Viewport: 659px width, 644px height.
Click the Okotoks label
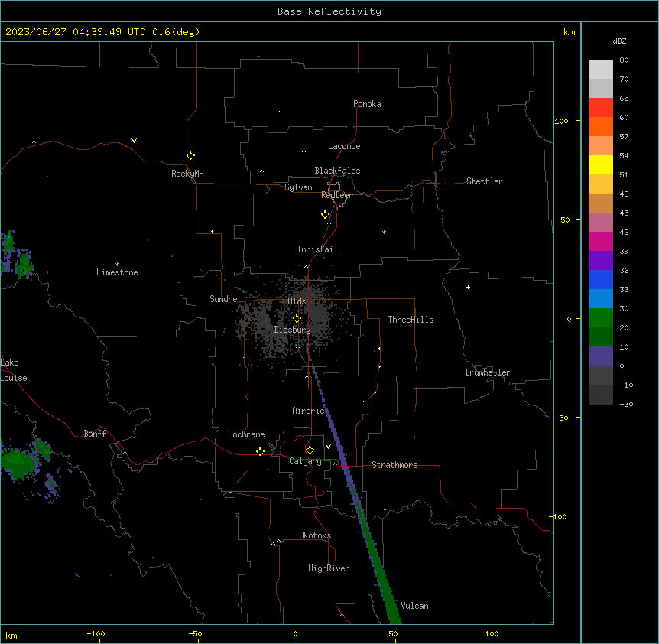(x=315, y=535)
